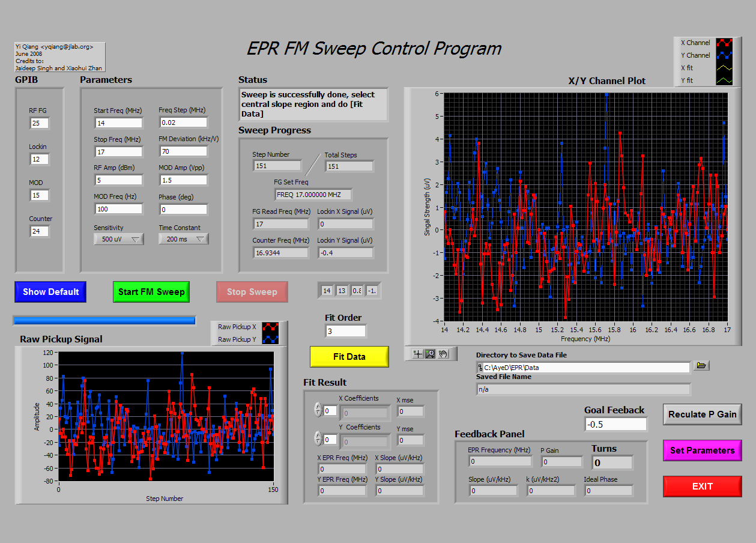
Task: Select the pan hand tool in graph palette
Action: tap(443, 354)
